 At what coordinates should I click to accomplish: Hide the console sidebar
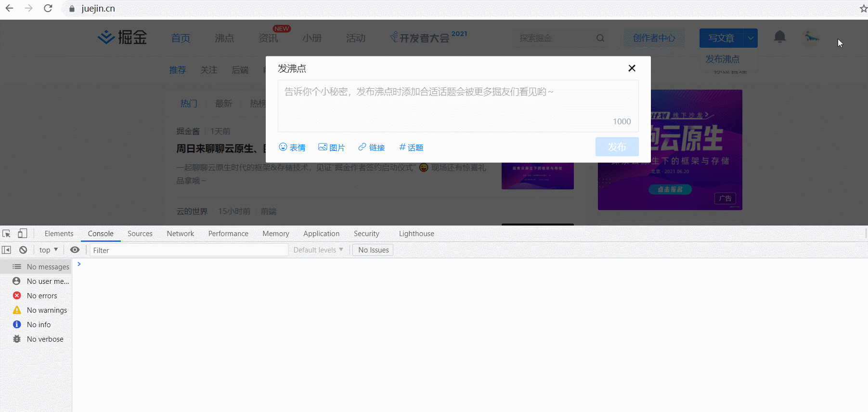pos(6,250)
